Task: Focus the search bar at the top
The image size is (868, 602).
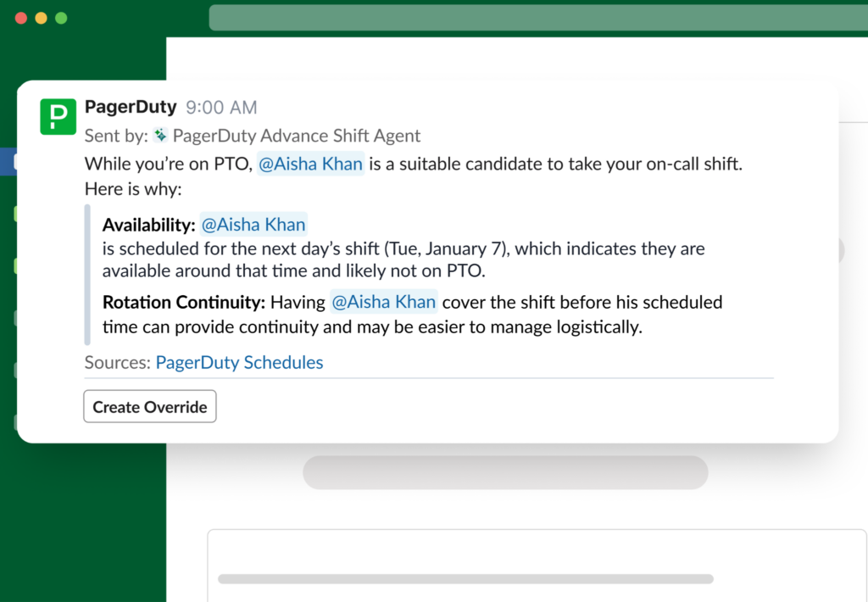Action: [x=538, y=18]
